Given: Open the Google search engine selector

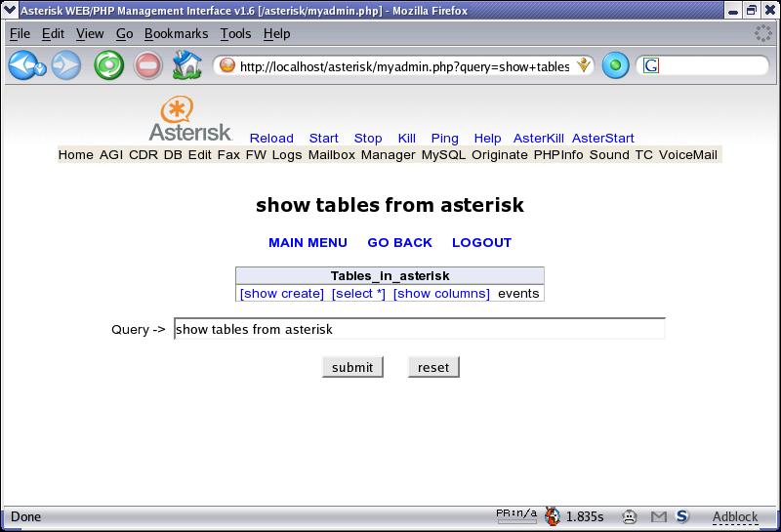Looking at the screenshot, I should (x=651, y=65).
